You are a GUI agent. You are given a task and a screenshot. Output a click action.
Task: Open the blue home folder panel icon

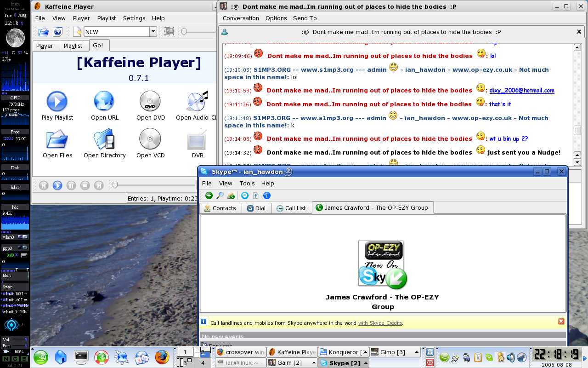61,357
